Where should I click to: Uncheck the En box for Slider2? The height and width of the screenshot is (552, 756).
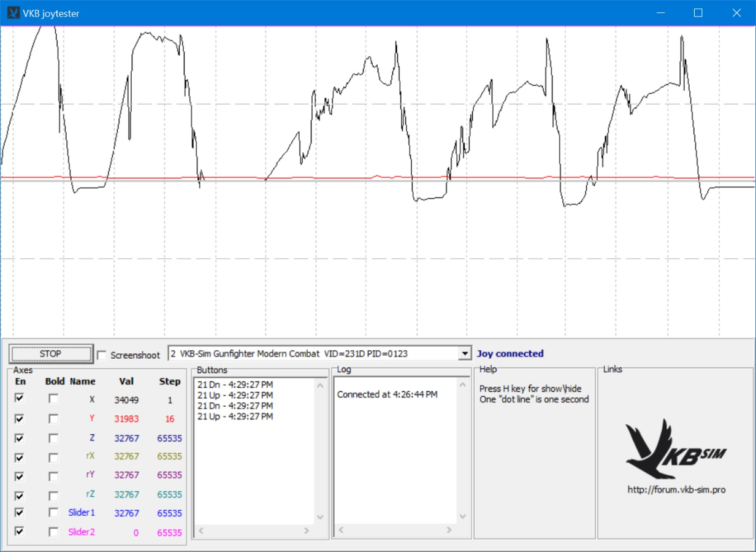click(20, 532)
